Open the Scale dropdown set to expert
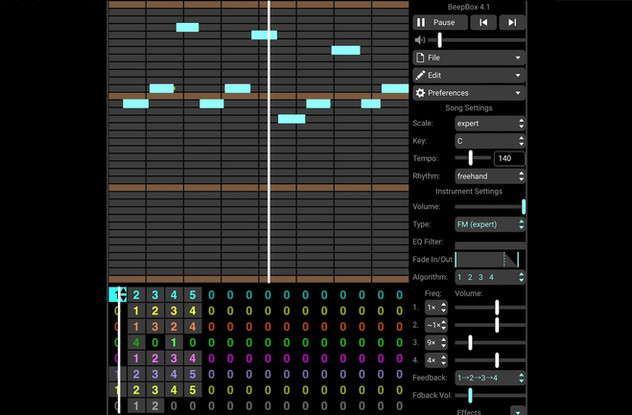Image resolution: width=632 pixels, height=415 pixels. coord(489,124)
